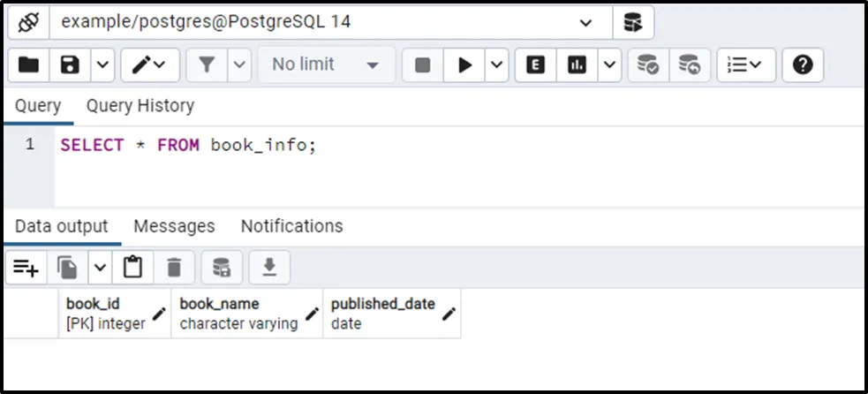This screenshot has width=868, height=394.
Task: Click the Commit transaction icon
Action: point(647,64)
